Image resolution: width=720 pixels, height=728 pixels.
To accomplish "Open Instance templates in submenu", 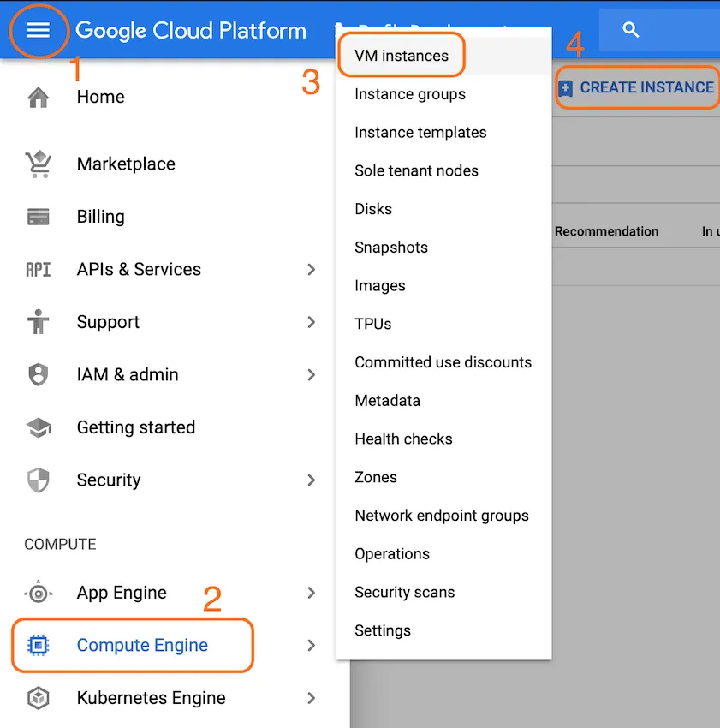I will point(420,133).
